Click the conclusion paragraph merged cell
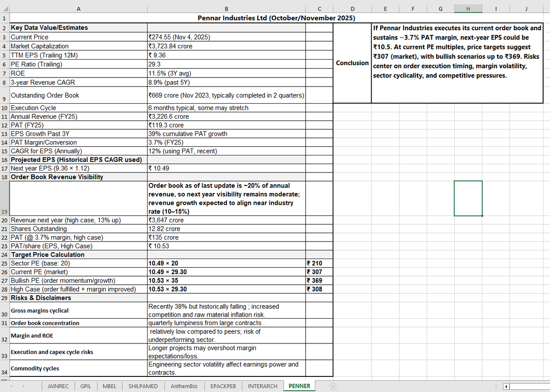550x392 pixels. (x=457, y=63)
